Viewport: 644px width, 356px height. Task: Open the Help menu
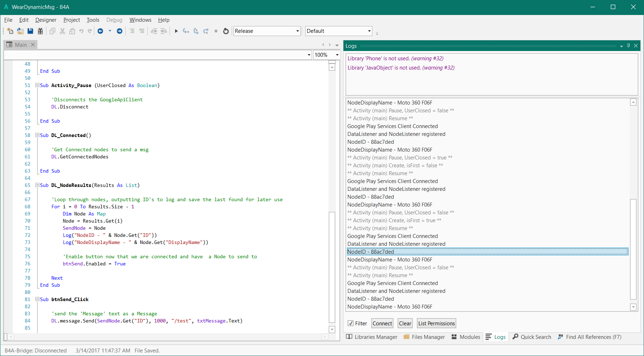(x=164, y=20)
